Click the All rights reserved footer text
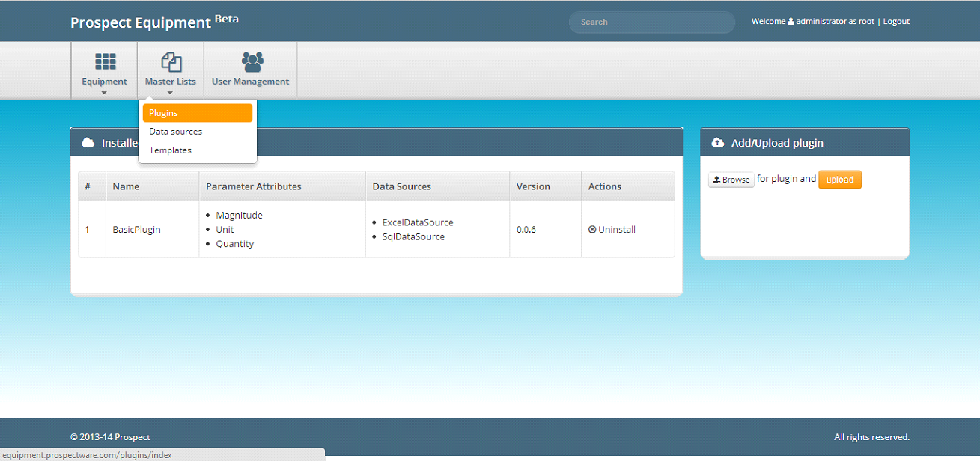Image resolution: width=980 pixels, height=461 pixels. (x=872, y=437)
